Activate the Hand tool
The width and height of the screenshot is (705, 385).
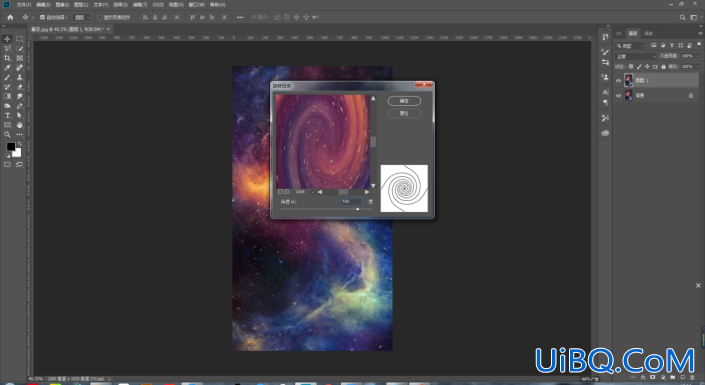pos(19,125)
